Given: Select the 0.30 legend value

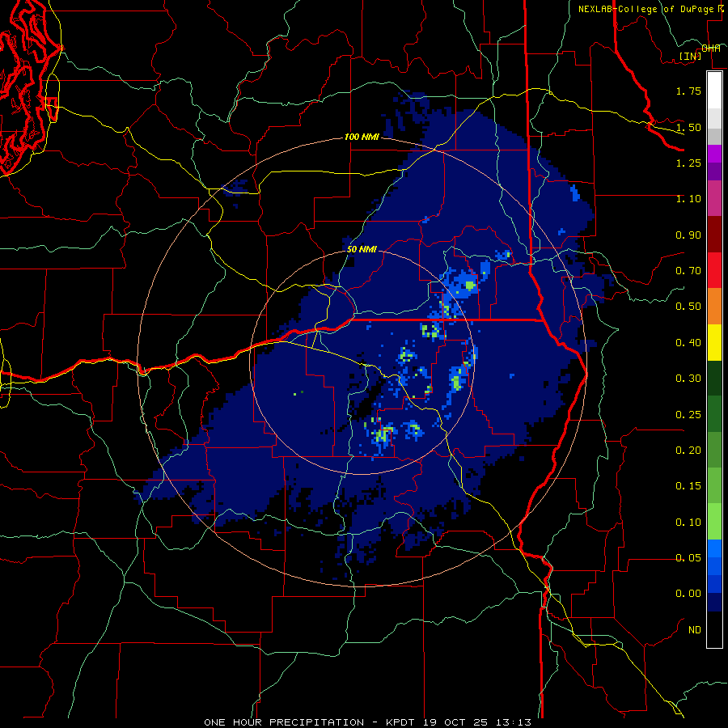Looking at the screenshot, I should click(688, 379).
